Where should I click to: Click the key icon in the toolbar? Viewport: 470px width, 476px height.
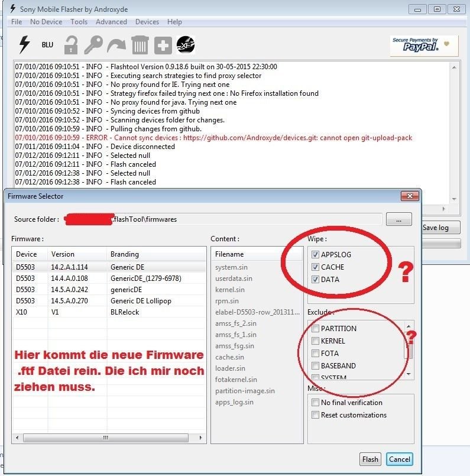[x=93, y=45]
